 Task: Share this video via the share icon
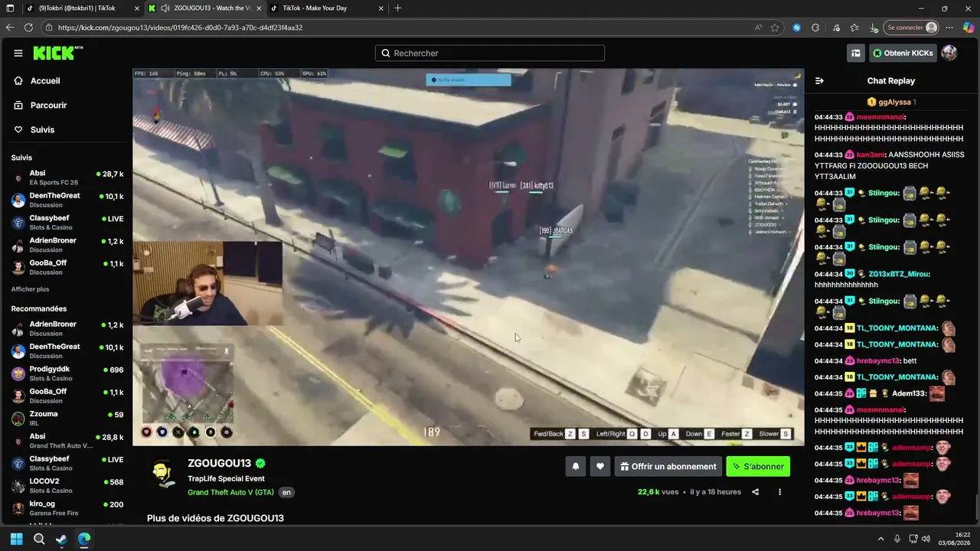(756, 492)
